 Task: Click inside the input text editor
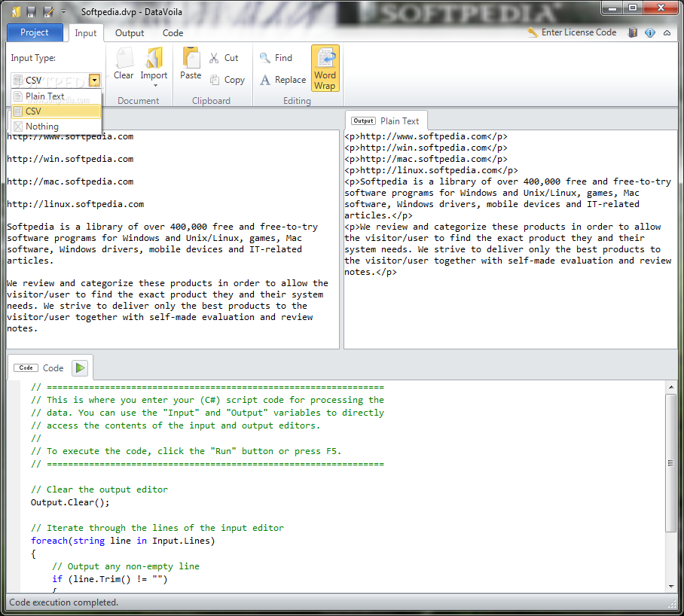tap(173, 239)
